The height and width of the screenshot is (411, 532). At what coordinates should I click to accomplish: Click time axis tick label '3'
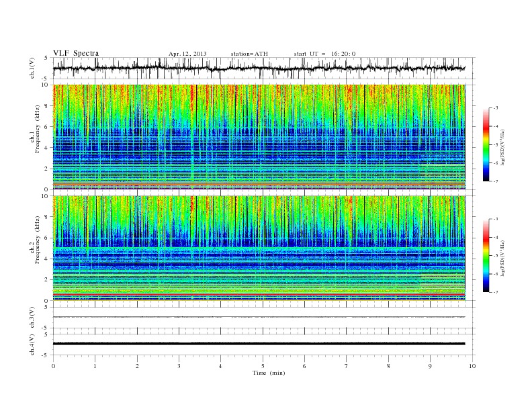pyautogui.click(x=179, y=366)
